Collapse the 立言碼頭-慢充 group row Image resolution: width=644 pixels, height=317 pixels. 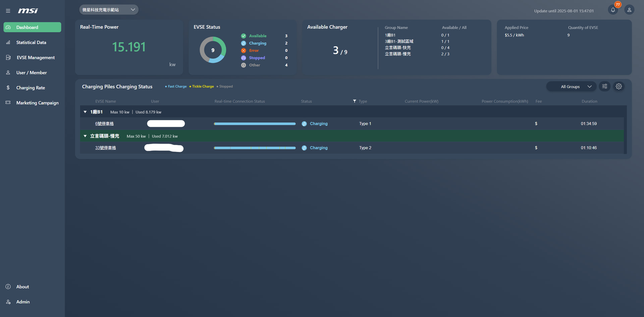(x=85, y=136)
